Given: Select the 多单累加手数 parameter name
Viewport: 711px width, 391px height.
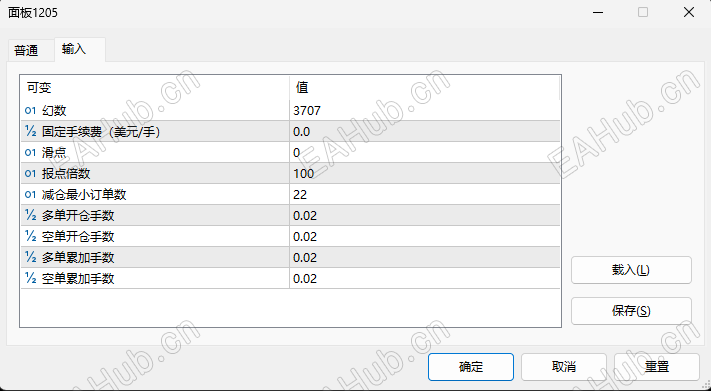Looking at the screenshot, I should [78, 257].
